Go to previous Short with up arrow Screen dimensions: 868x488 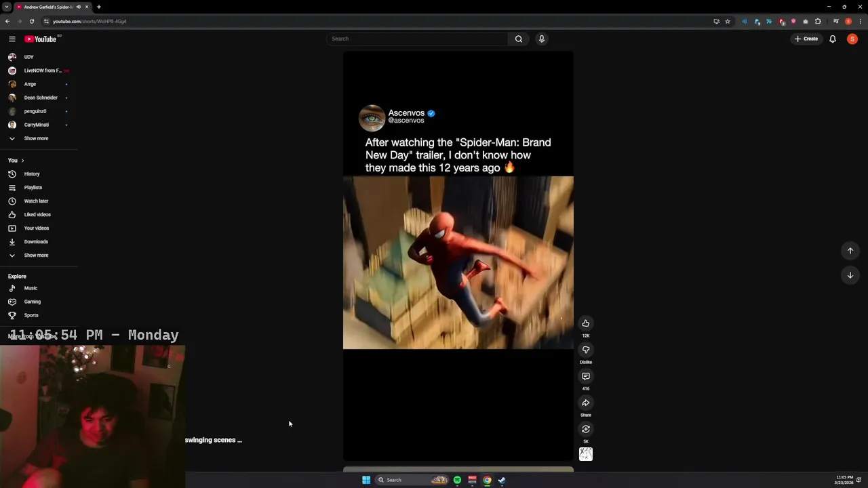point(850,251)
